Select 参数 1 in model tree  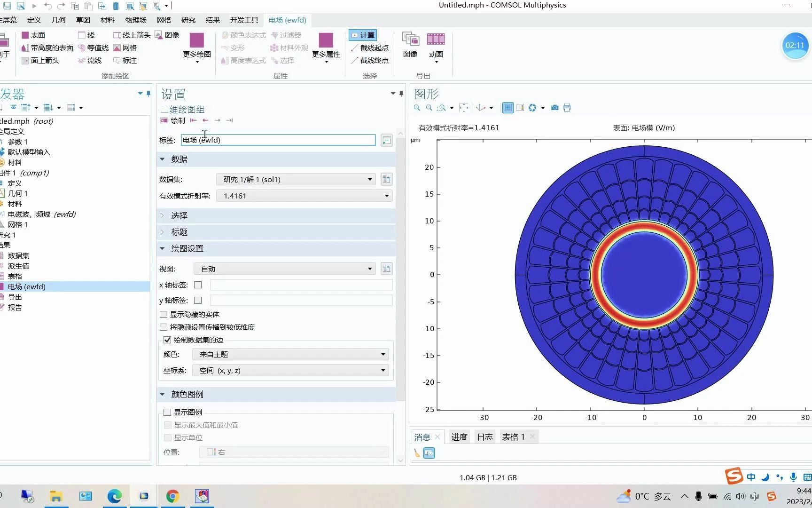point(18,142)
